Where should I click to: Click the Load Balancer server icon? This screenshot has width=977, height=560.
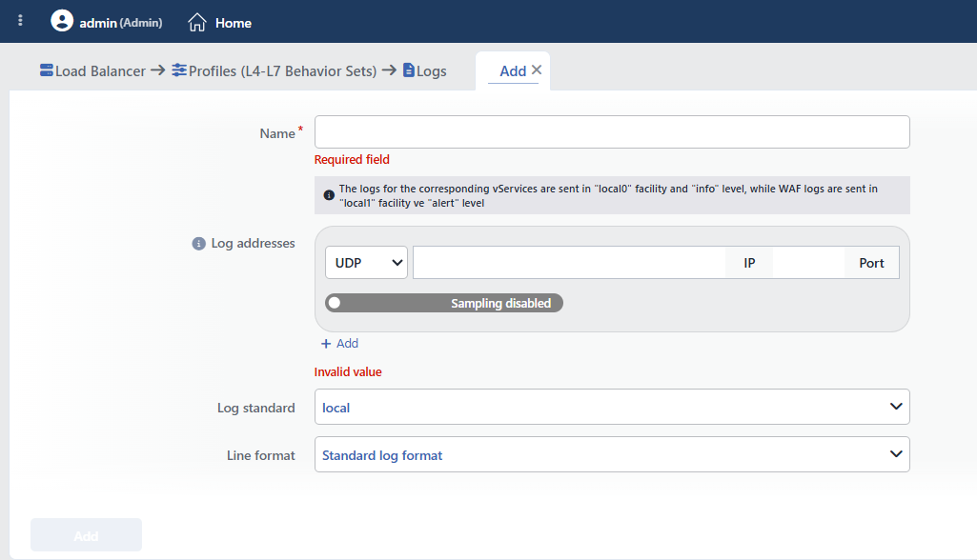coord(46,70)
